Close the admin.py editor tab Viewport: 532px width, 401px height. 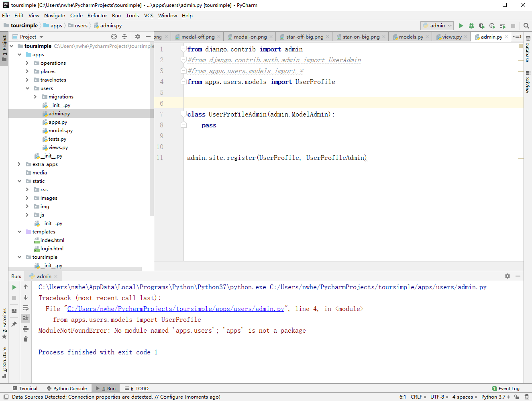506,37
